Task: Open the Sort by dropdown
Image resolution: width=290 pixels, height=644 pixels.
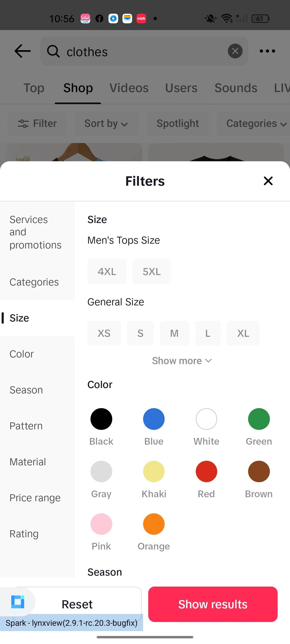Action: click(106, 123)
